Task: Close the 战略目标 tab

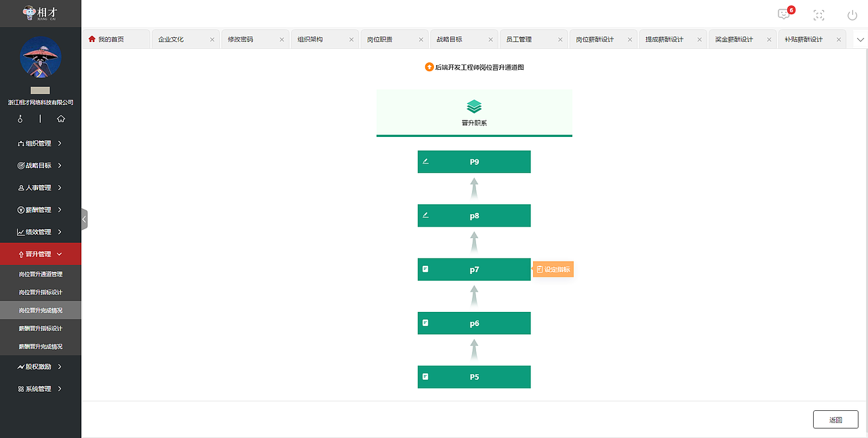Action: (x=490, y=39)
